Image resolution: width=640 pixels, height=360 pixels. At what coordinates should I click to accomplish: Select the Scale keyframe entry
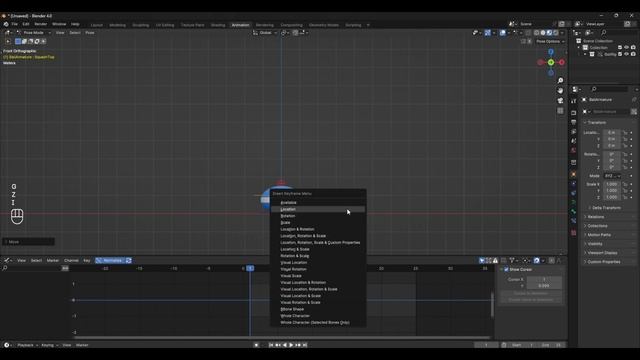[318, 222]
